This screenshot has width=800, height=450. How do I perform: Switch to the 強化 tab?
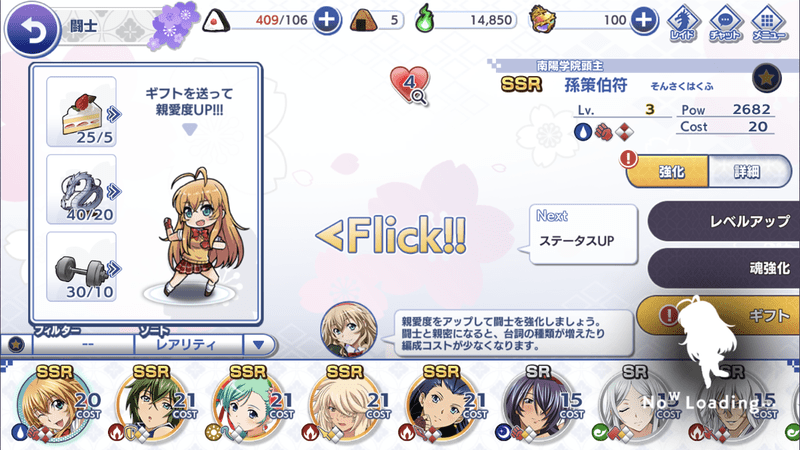[669, 172]
